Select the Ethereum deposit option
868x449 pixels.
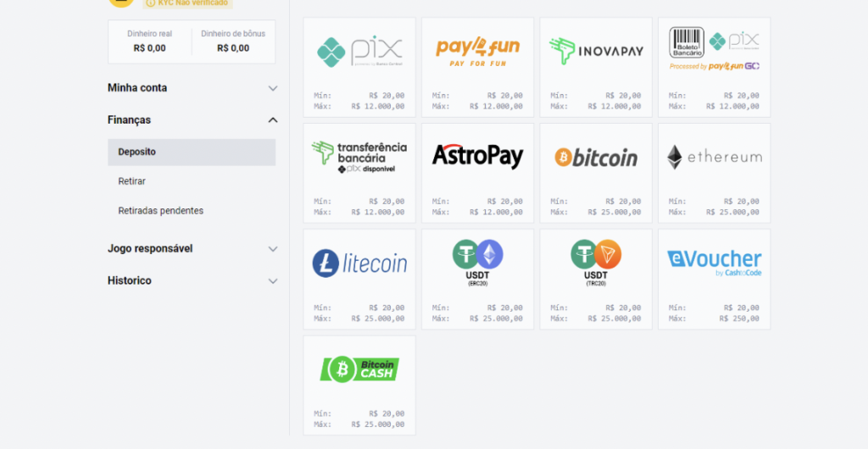coord(714,173)
